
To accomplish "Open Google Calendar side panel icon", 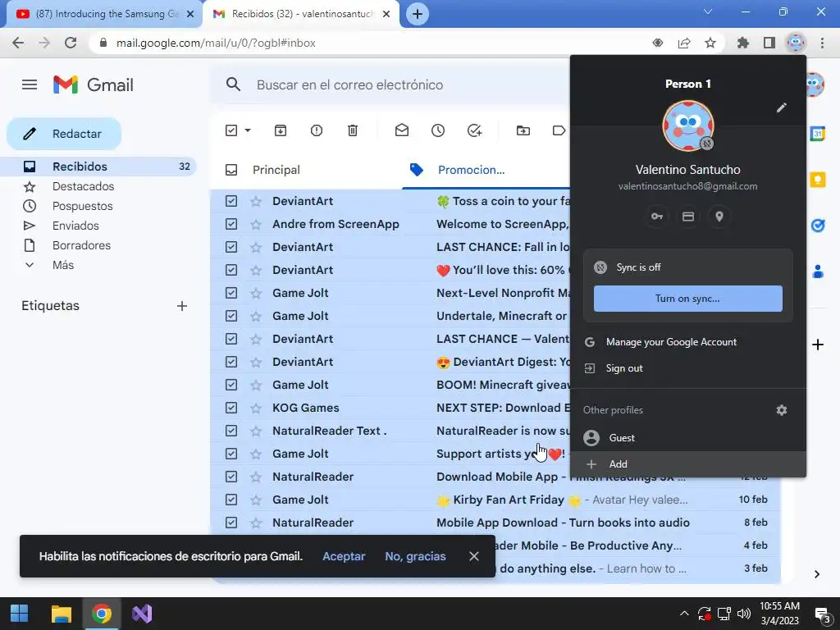I will point(817,134).
